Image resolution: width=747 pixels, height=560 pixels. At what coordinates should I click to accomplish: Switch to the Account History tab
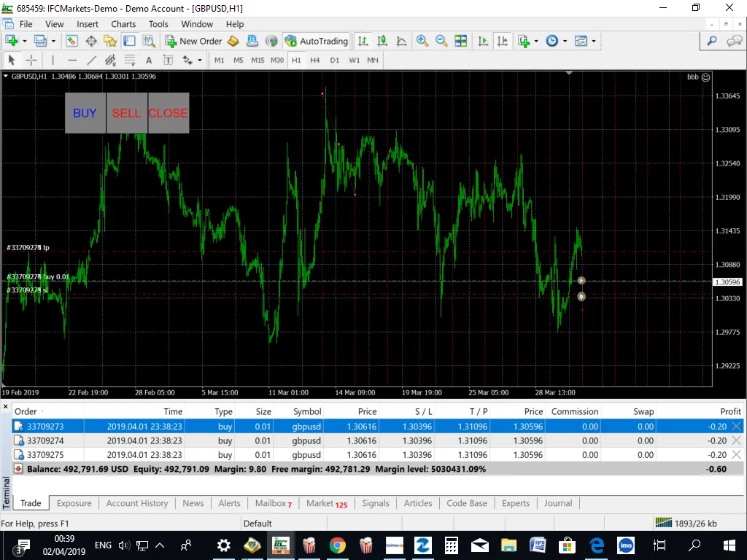137,503
